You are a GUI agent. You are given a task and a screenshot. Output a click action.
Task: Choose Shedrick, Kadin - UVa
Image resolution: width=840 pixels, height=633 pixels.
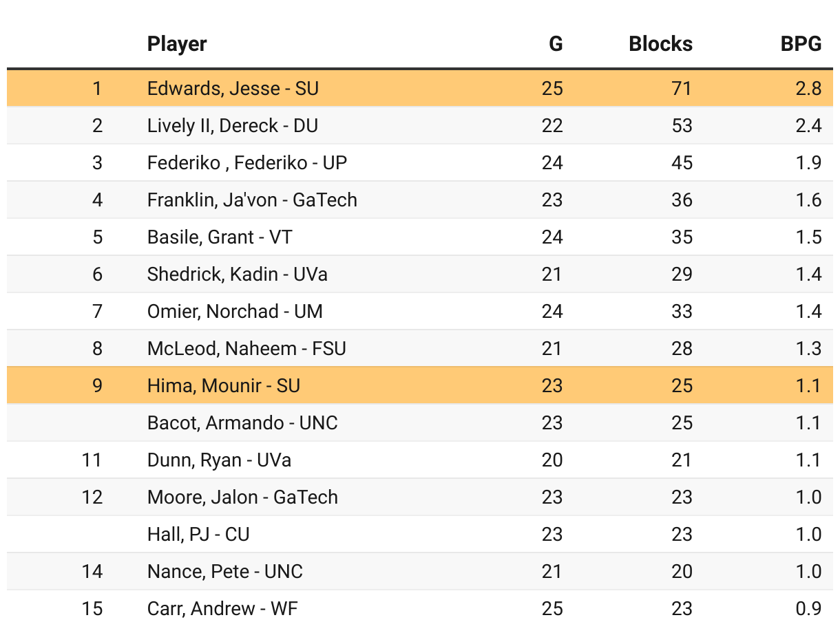[x=237, y=274]
